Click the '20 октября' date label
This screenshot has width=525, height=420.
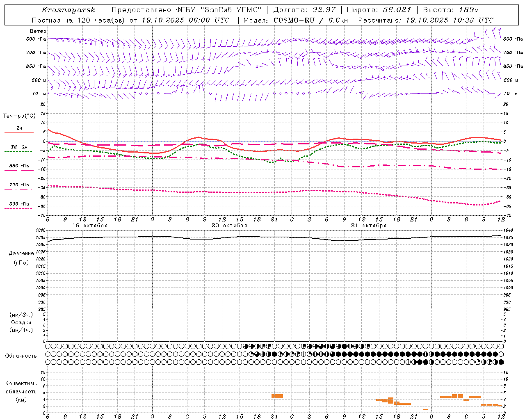(x=229, y=226)
